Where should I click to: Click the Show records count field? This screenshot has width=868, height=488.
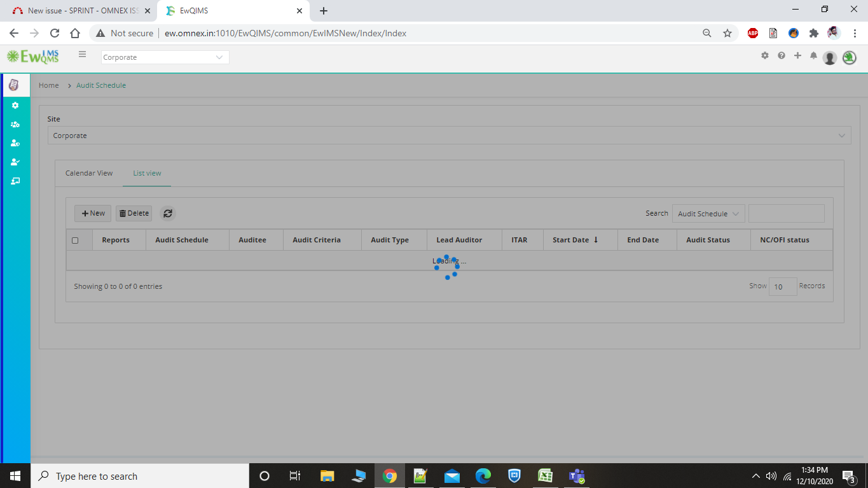coord(783,287)
